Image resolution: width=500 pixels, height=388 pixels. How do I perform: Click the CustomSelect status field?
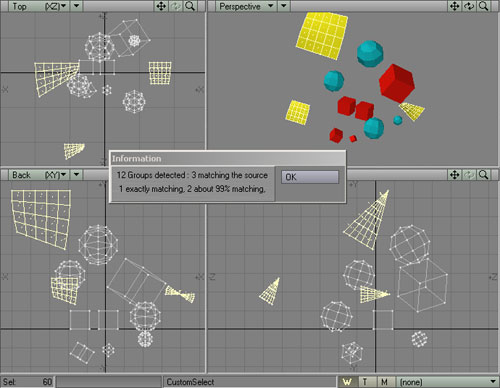pyautogui.click(x=250, y=382)
